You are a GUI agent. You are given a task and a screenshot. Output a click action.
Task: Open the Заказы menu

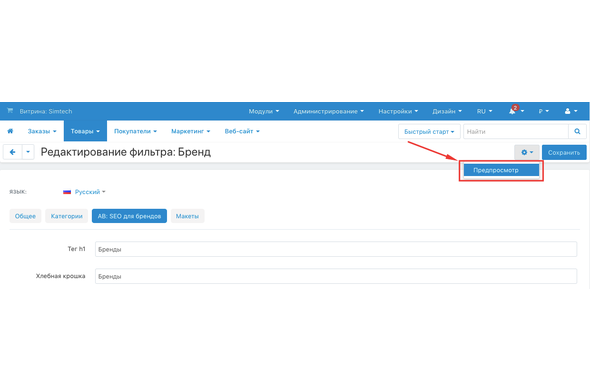pyautogui.click(x=42, y=131)
